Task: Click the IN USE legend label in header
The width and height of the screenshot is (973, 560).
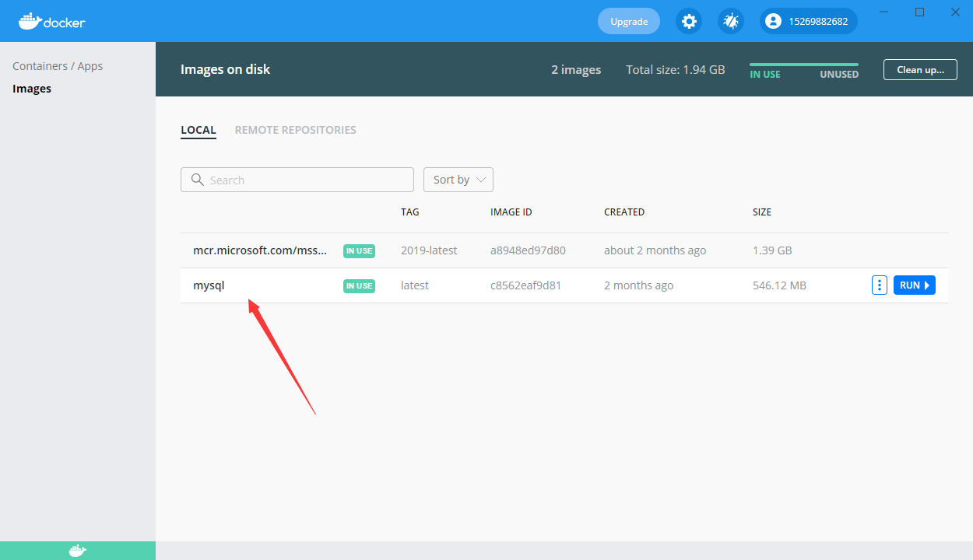Action: click(x=765, y=75)
